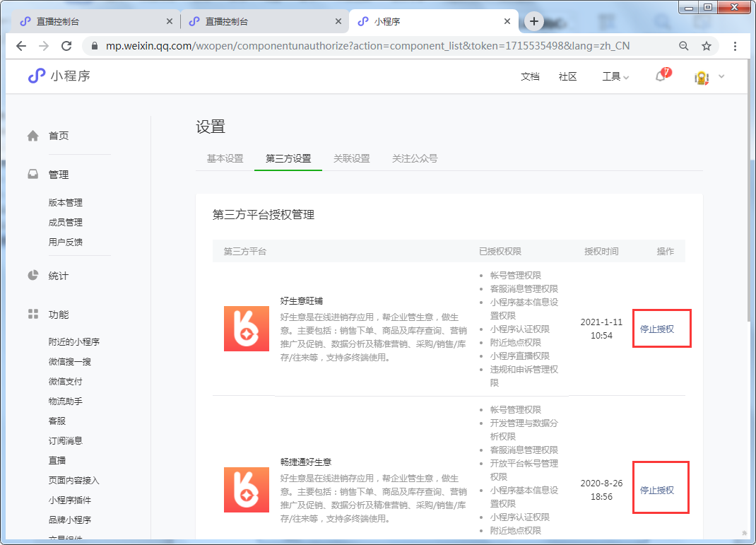Open 微信搜一搜 in the sidebar
This screenshot has height=545, width=756.
click(x=69, y=362)
